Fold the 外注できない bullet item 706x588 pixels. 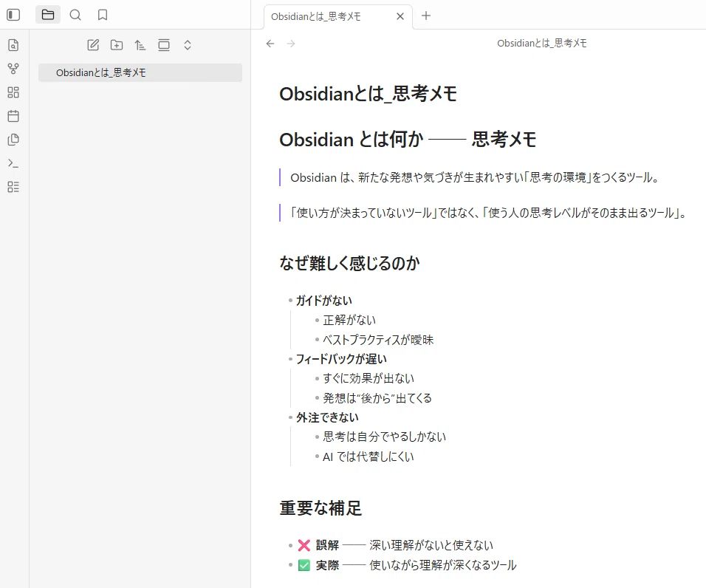(x=290, y=418)
